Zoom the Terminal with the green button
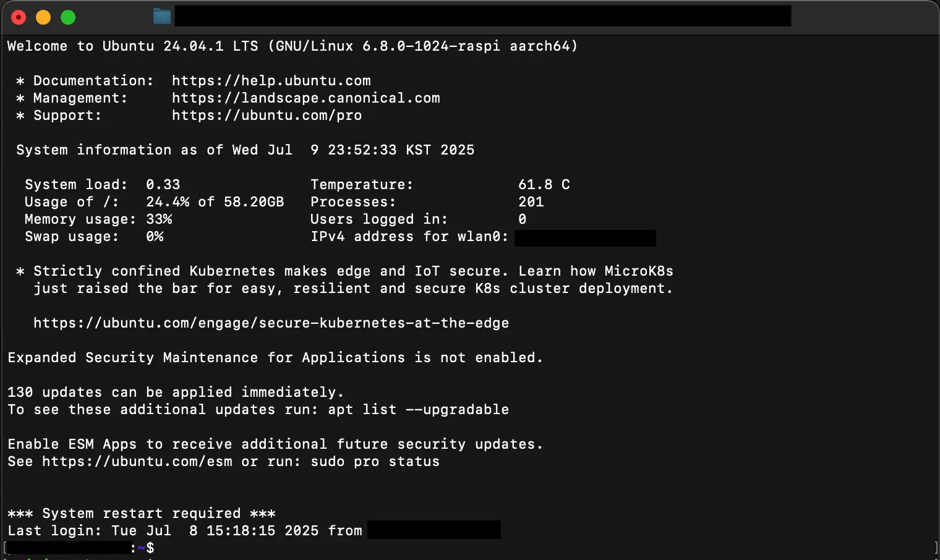Screen dimensions: 940x560 click(67, 17)
